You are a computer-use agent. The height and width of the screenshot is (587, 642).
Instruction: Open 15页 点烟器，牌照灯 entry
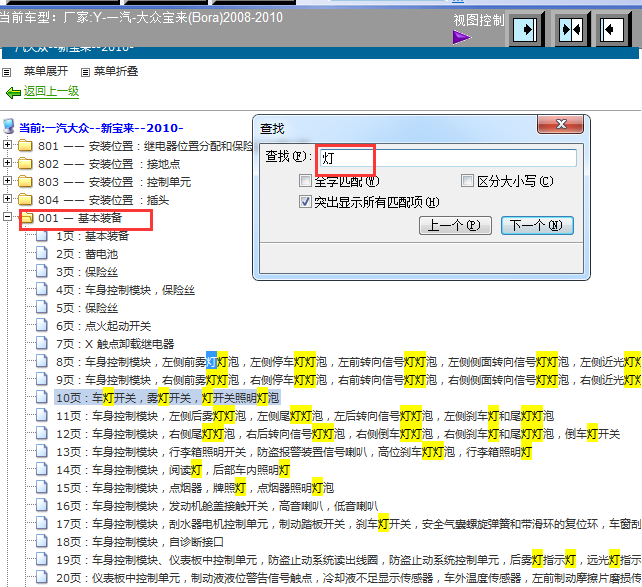pos(195,488)
